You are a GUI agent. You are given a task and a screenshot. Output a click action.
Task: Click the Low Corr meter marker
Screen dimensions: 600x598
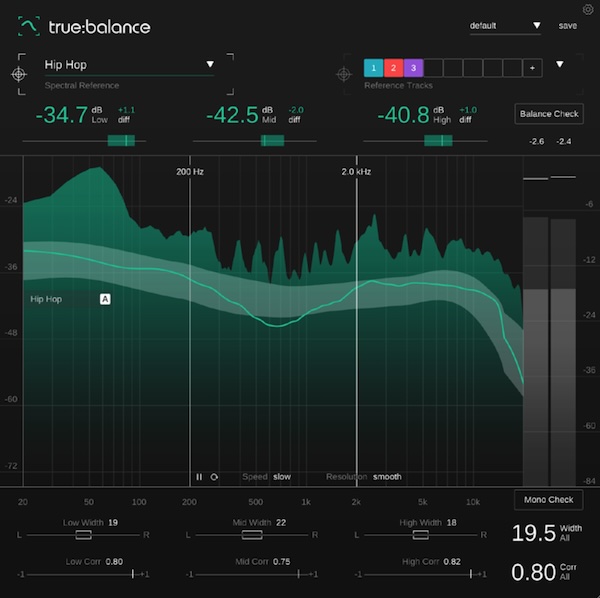click(133, 574)
